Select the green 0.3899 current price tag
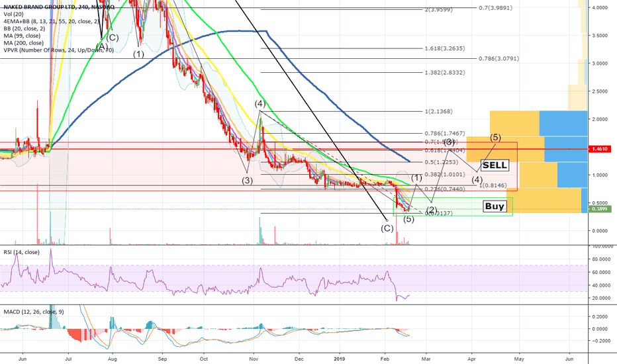This screenshot has height=364, width=617. pyautogui.click(x=599, y=209)
